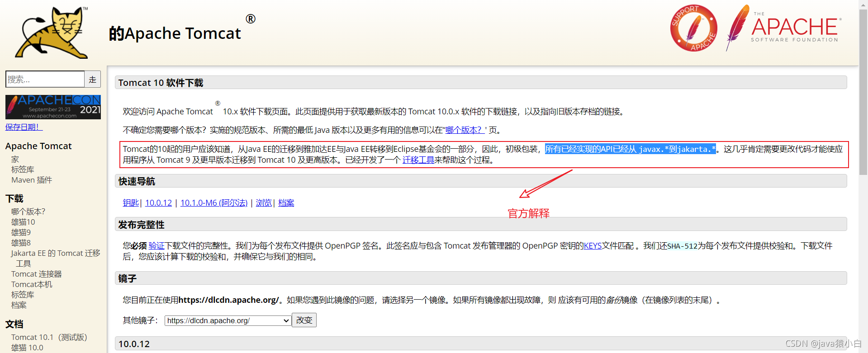Click the 的Apache Tomcat page title

coord(175,33)
